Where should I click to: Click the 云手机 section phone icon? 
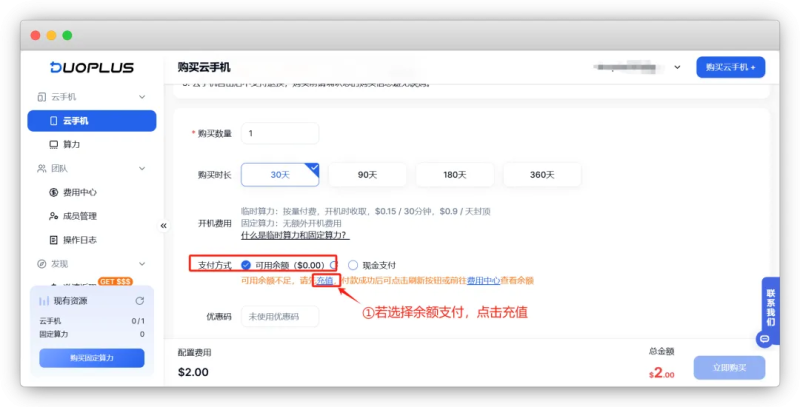[42, 97]
